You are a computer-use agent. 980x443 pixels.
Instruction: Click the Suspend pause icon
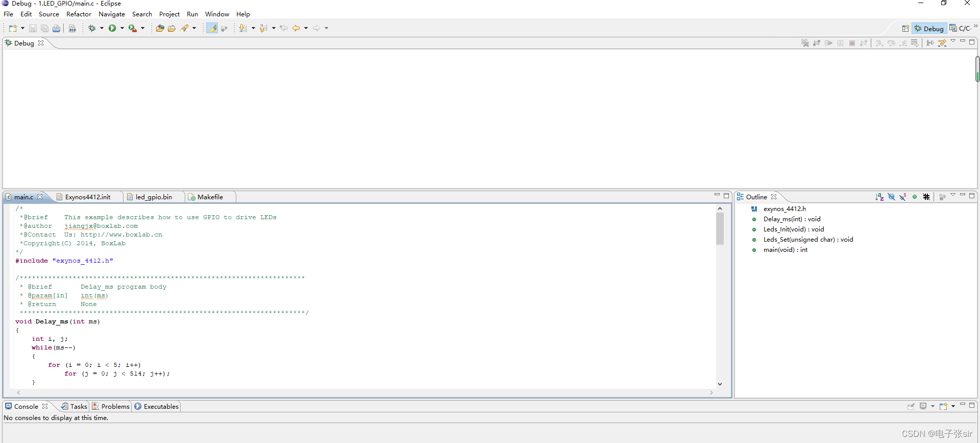pyautogui.click(x=840, y=43)
